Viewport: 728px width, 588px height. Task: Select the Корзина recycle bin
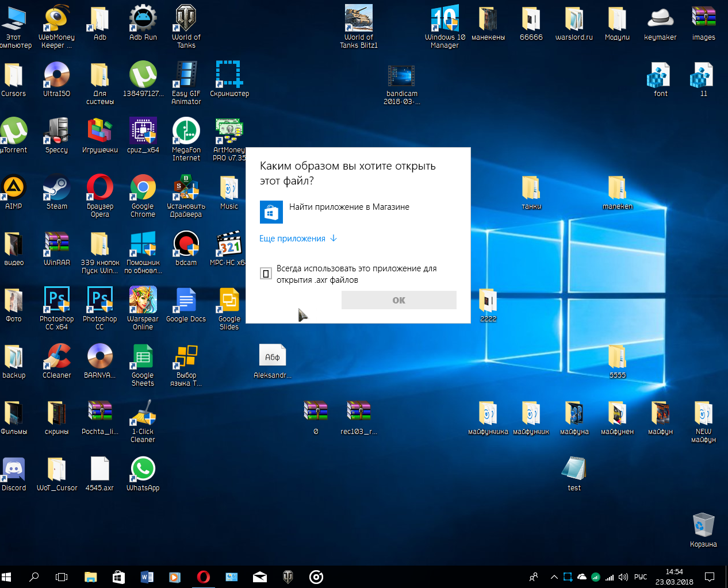(x=703, y=529)
